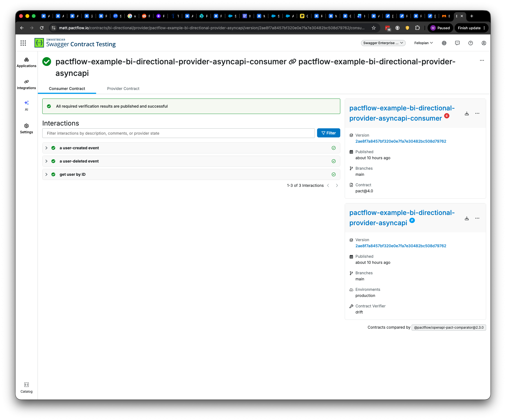Open the help question mark icon
This screenshot has height=420, width=506.
tap(471, 43)
